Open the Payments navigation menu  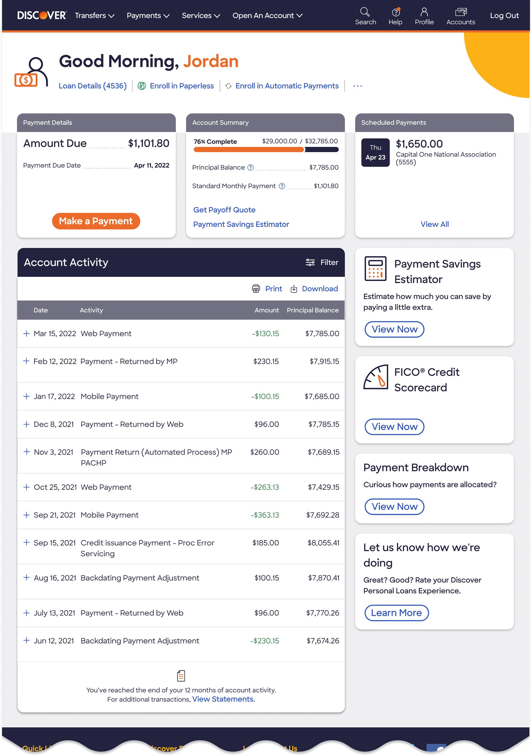(x=148, y=16)
